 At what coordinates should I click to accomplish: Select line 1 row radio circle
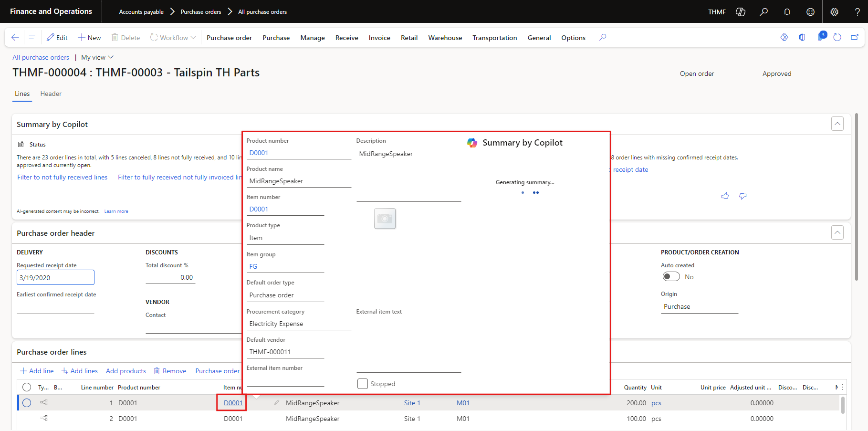27,403
